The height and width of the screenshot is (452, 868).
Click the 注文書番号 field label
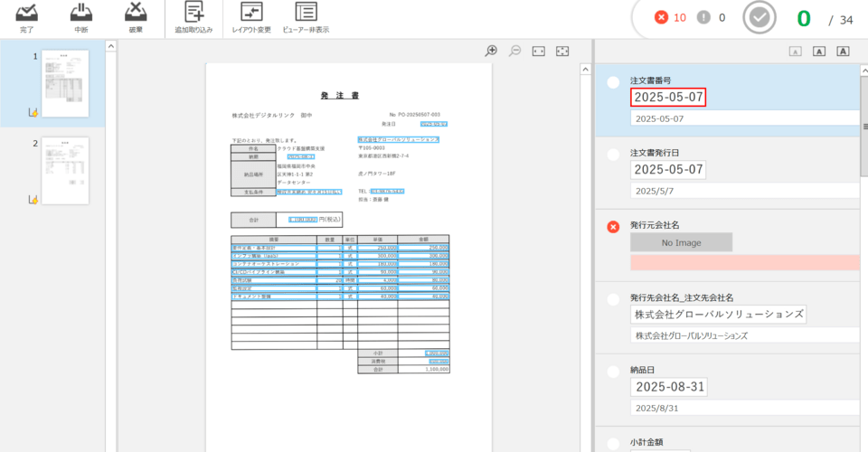650,80
